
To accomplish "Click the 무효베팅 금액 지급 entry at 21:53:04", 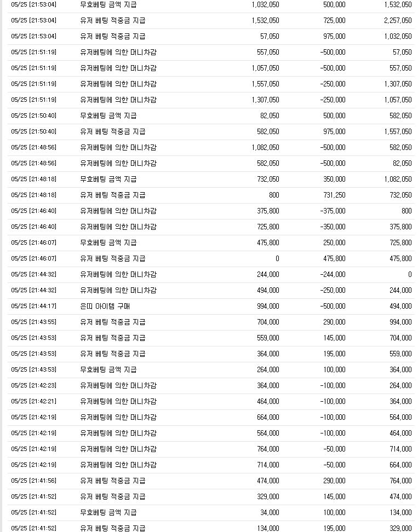I will pos(108,5).
